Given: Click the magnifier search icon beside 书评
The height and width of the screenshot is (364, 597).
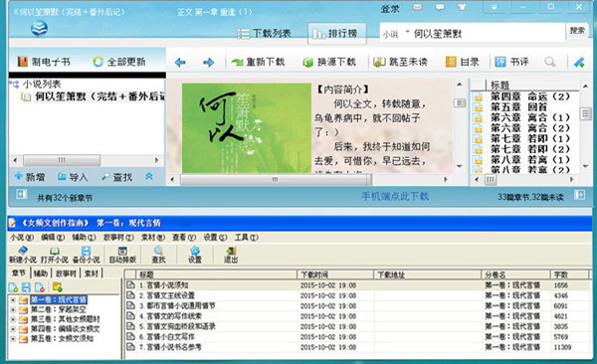Looking at the screenshot, I should (x=550, y=62).
